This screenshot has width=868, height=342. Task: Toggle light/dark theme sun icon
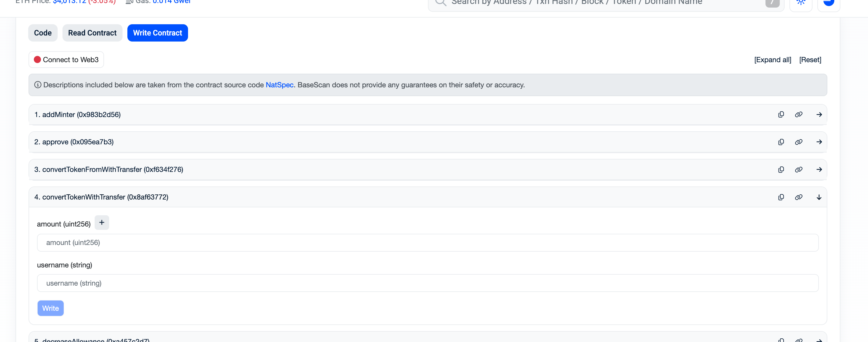801,3
